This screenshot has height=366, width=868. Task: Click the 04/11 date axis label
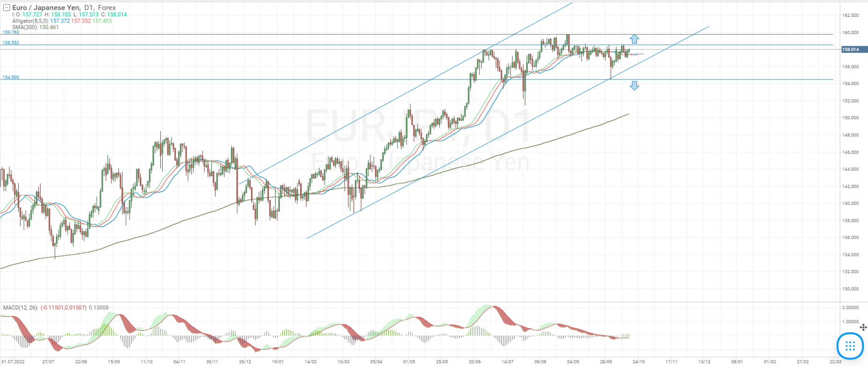[x=180, y=362]
